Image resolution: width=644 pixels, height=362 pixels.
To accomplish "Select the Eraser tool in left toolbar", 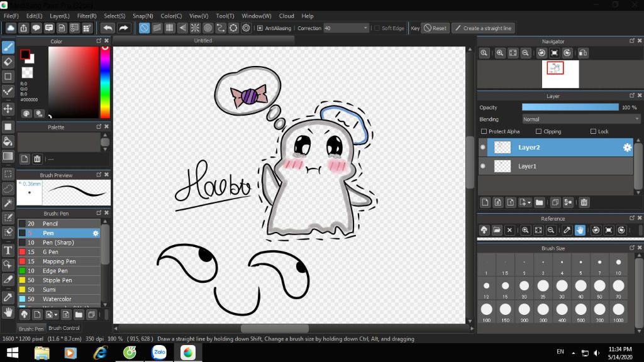I will coord(8,62).
